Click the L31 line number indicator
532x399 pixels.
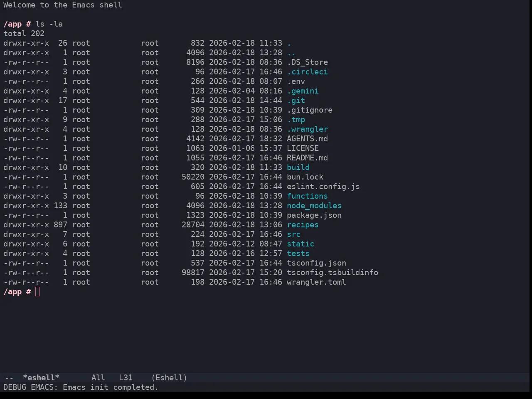(x=126, y=378)
